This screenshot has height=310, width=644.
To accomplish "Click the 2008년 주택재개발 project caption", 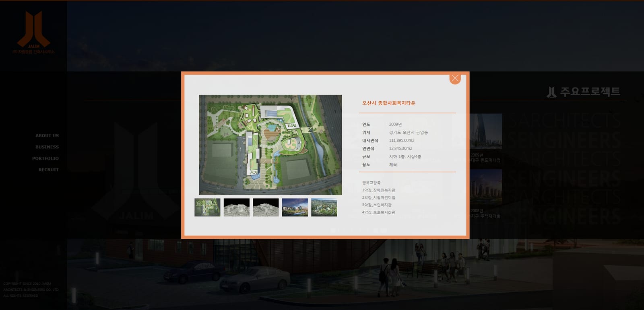I will 485,214.
